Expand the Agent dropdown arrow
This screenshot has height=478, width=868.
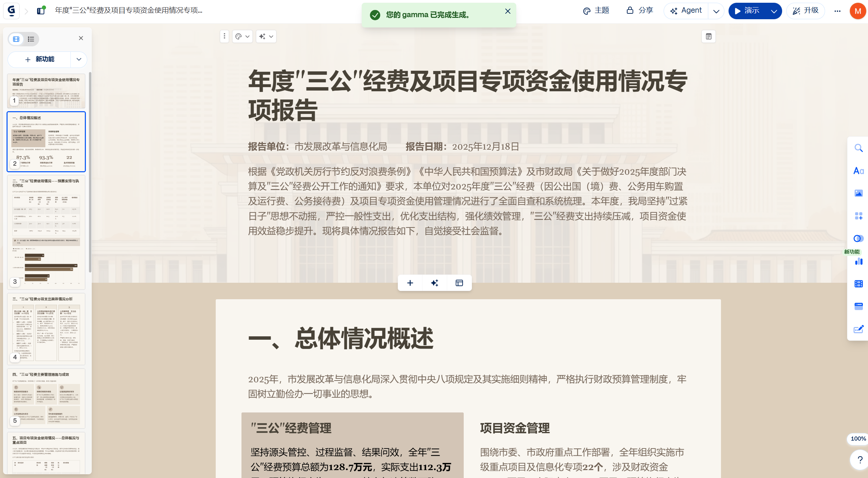pyautogui.click(x=716, y=11)
